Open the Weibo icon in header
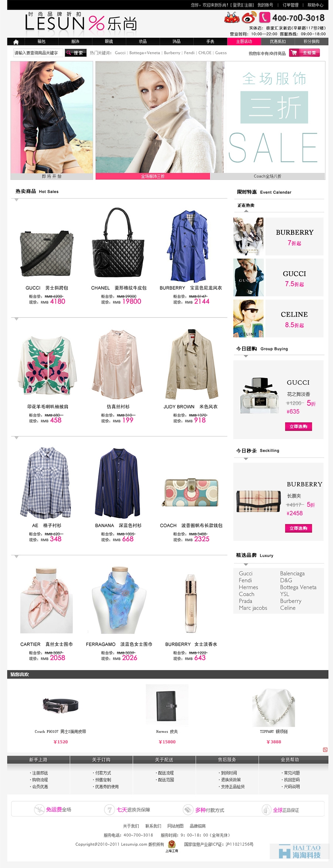The width and height of the screenshot is (333, 868). pyautogui.click(x=249, y=17)
